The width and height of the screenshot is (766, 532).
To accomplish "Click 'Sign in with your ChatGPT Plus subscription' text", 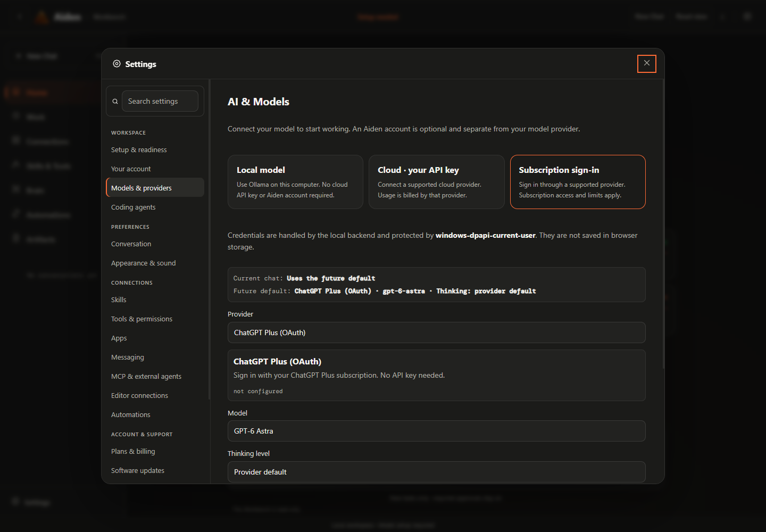I will [x=339, y=376].
